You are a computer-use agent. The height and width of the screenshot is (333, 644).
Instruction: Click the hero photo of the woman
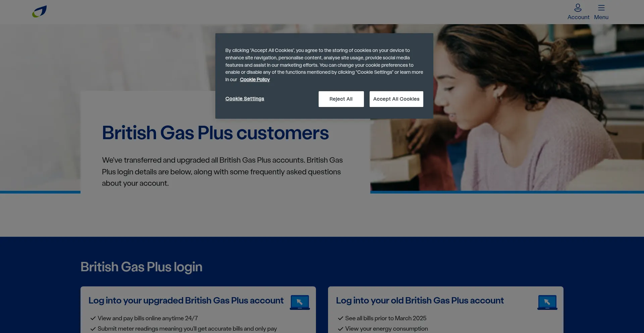pos(507,107)
